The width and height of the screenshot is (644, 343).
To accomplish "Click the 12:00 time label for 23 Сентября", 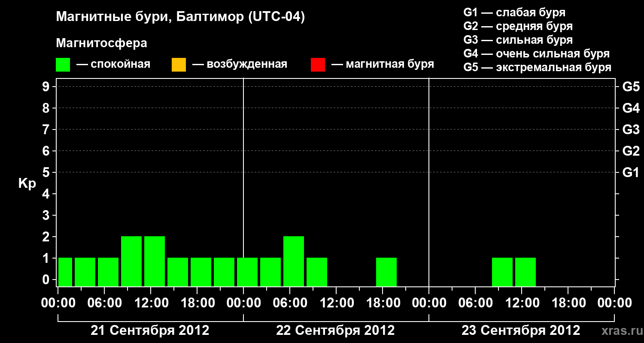I will pos(522,303).
